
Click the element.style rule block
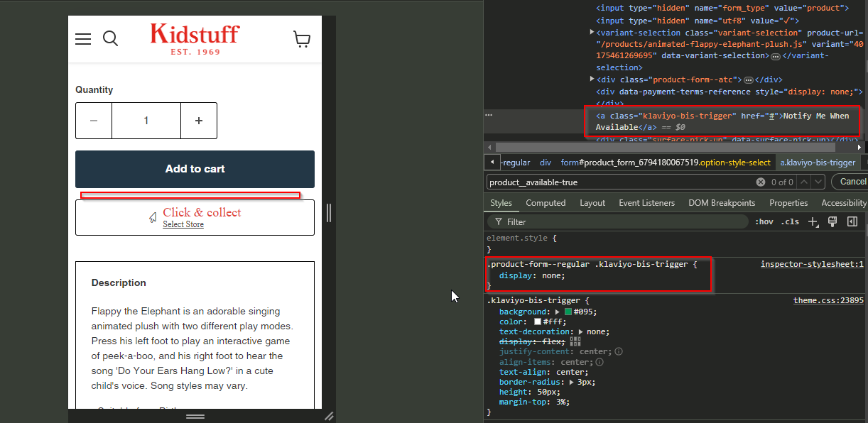[x=675, y=244]
